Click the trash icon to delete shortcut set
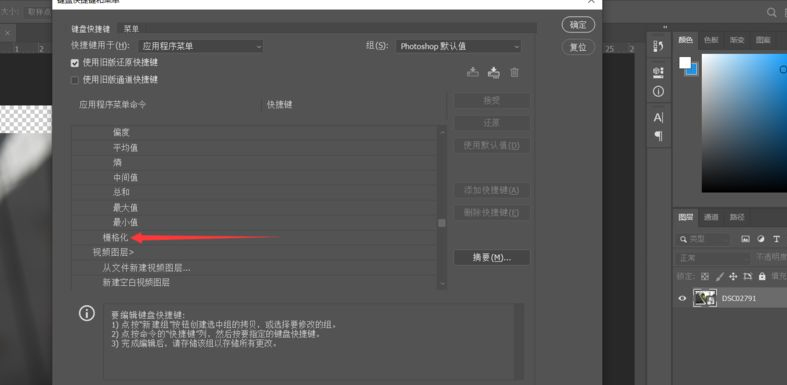 point(514,72)
